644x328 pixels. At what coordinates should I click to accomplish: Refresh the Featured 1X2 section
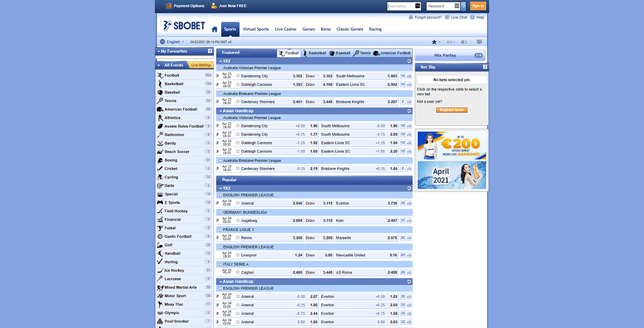pos(409,61)
